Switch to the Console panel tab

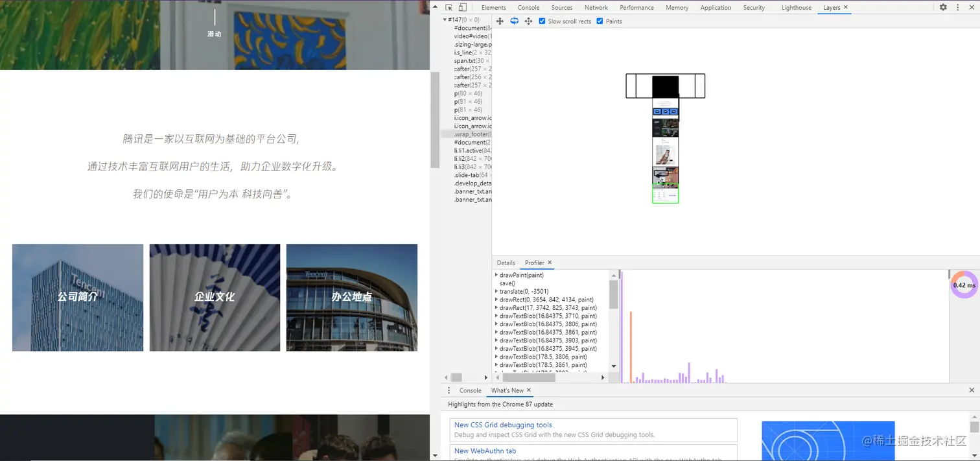(528, 8)
